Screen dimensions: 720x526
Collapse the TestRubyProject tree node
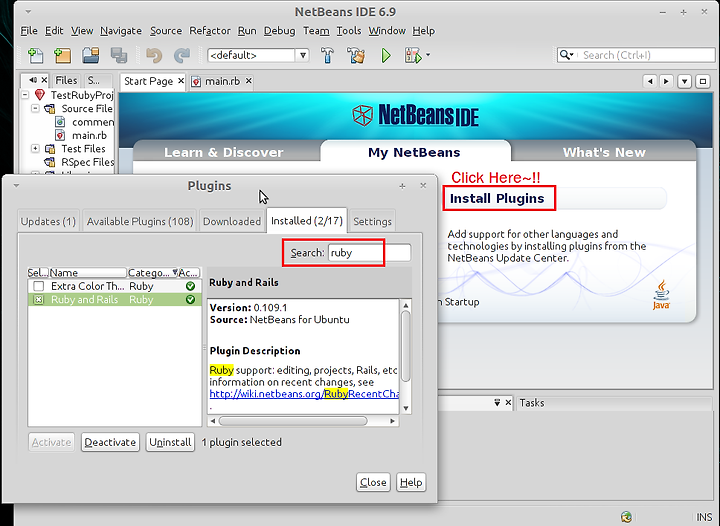25,95
